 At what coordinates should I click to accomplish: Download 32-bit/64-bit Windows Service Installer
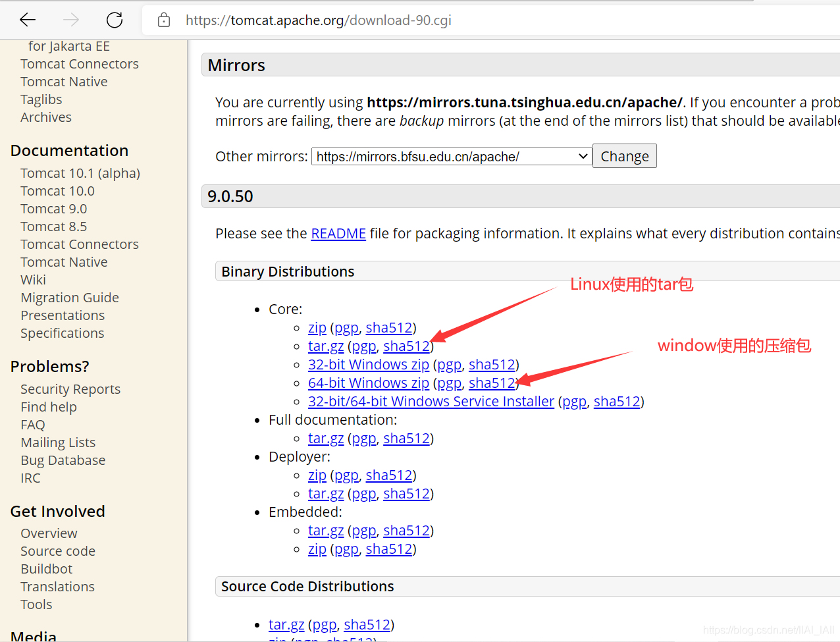click(431, 401)
